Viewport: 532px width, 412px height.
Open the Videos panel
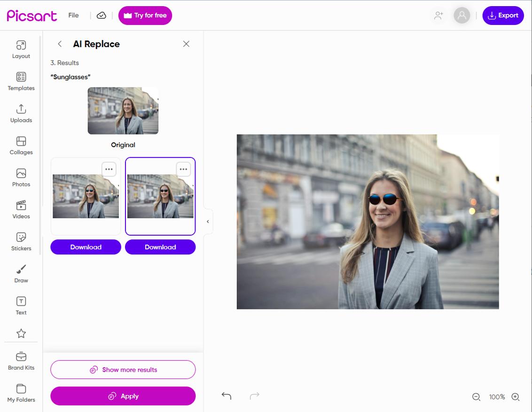click(21, 209)
